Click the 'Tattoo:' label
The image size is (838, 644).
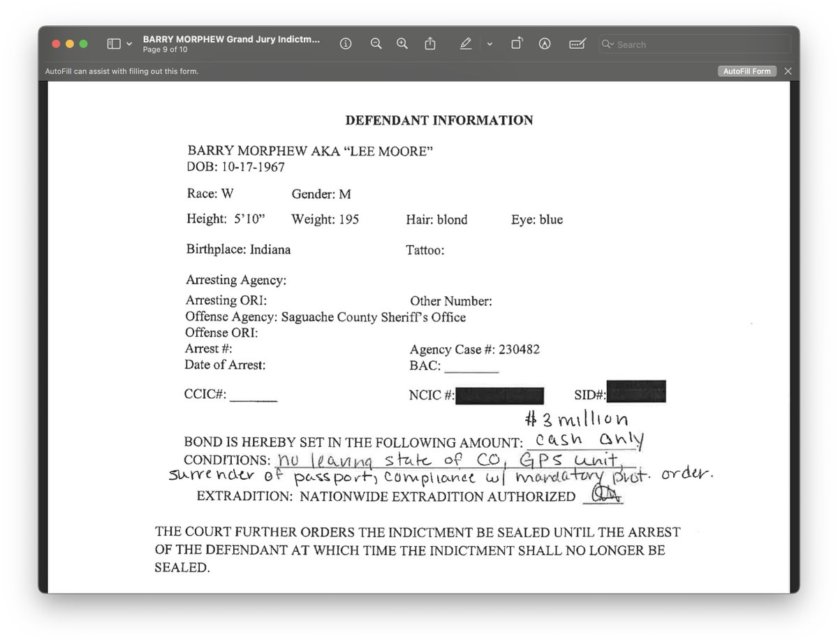coord(425,249)
